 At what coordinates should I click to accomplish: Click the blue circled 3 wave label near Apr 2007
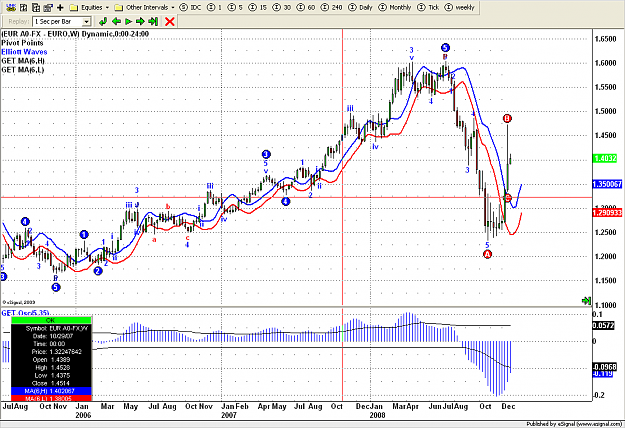(266, 154)
